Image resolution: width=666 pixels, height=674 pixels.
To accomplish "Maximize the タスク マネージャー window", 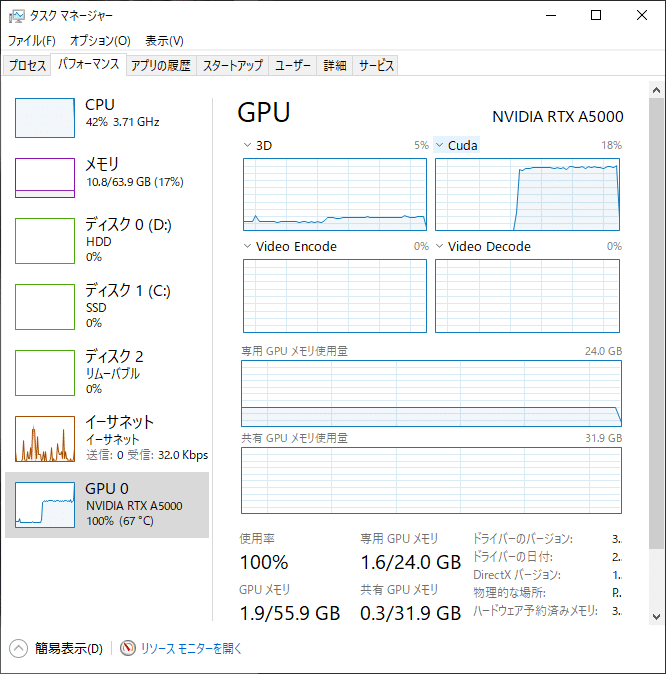I will coord(596,15).
